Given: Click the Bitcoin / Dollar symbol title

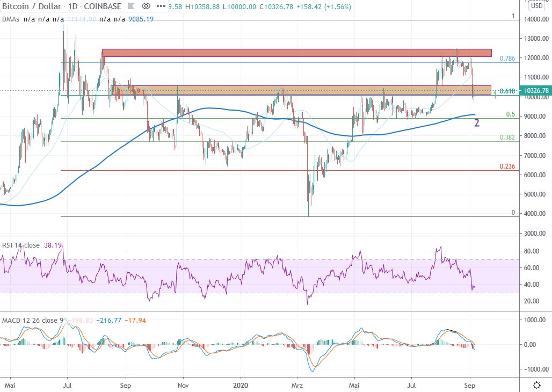Looking at the screenshot, I should point(32,6).
